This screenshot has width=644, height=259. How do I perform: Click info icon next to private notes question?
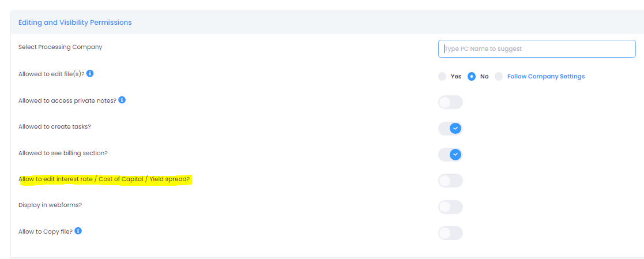[x=122, y=100]
